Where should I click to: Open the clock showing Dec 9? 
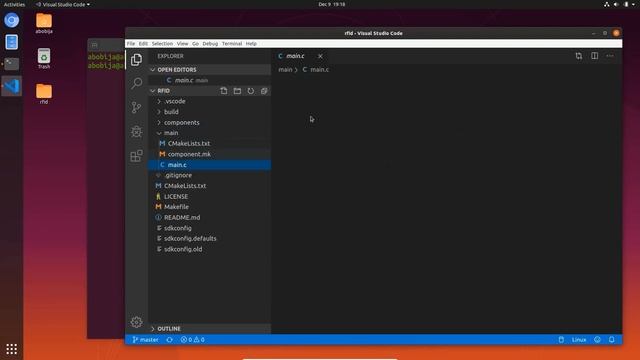[332, 4]
